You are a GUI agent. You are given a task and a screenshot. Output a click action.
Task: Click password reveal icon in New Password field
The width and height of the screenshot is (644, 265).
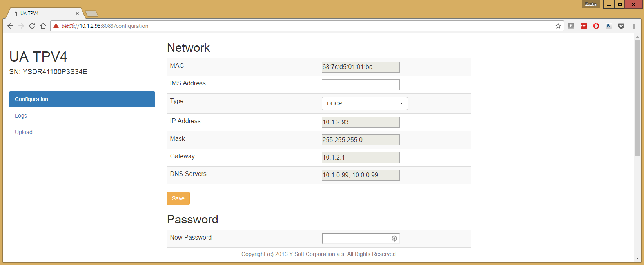[394, 239]
